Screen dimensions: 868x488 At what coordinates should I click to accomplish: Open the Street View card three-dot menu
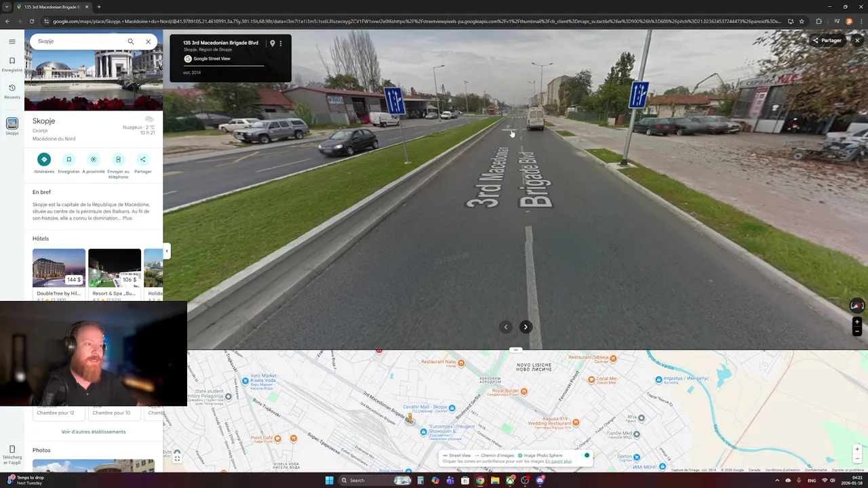pos(281,43)
